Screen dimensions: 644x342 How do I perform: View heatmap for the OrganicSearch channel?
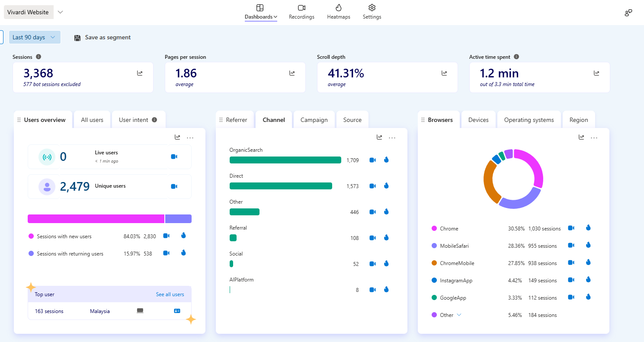386,160
